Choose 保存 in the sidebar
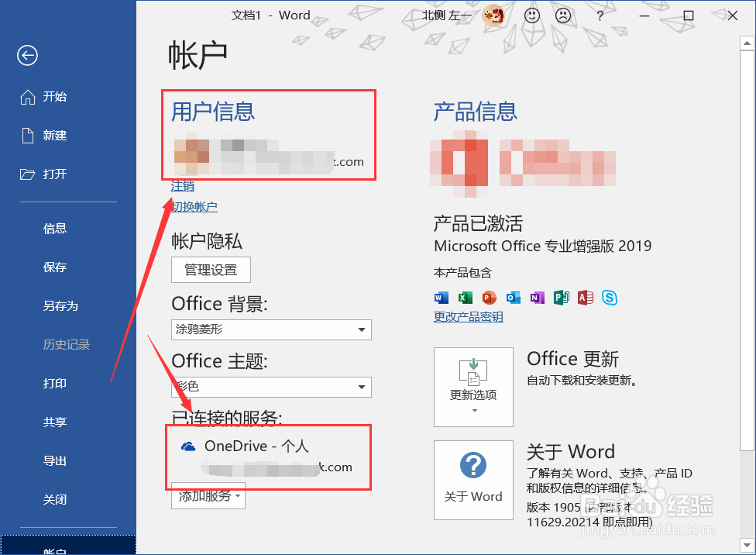 pyautogui.click(x=54, y=267)
